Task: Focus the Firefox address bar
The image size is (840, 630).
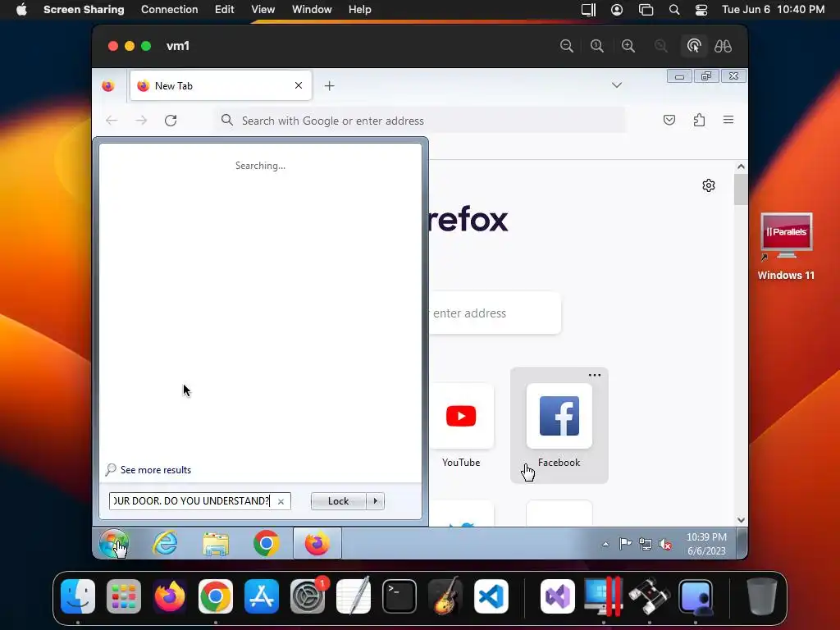Action: [x=421, y=121]
